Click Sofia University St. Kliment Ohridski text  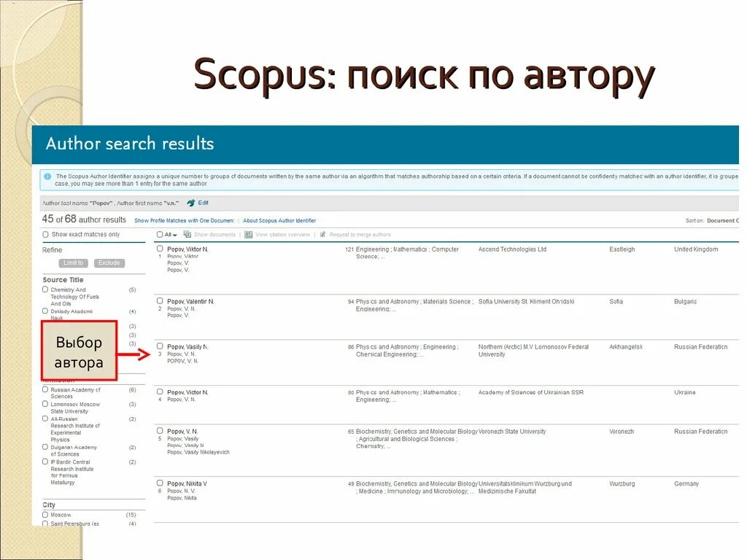coord(526,301)
